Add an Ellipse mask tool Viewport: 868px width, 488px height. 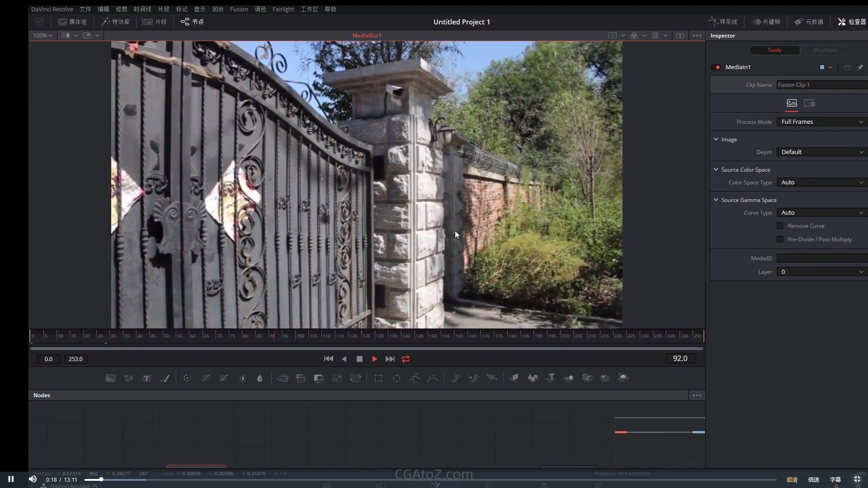pos(396,378)
